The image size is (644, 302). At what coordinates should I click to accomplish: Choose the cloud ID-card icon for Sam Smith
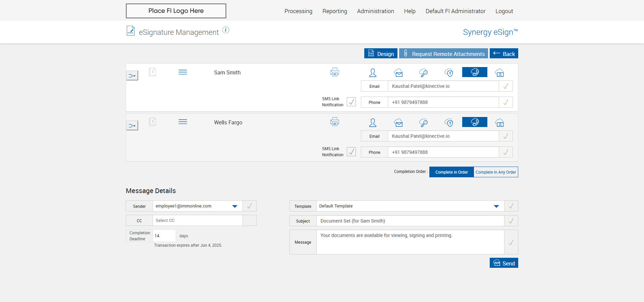click(500, 73)
